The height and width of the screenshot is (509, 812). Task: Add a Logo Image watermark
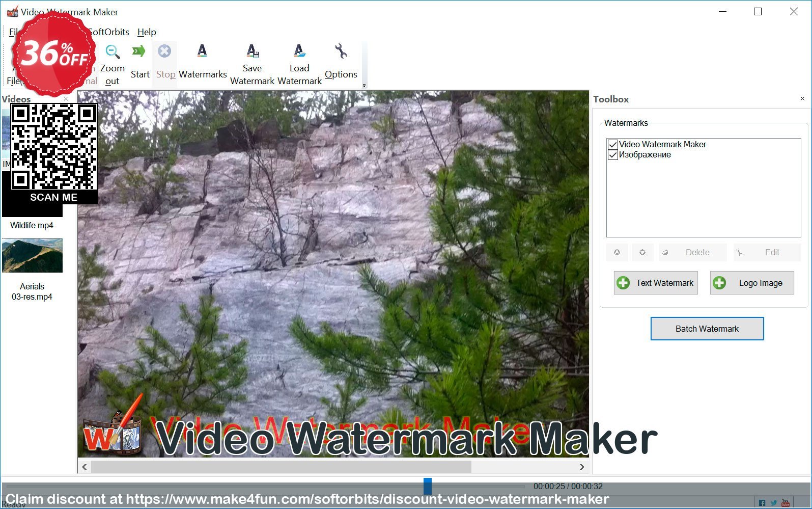tap(752, 283)
